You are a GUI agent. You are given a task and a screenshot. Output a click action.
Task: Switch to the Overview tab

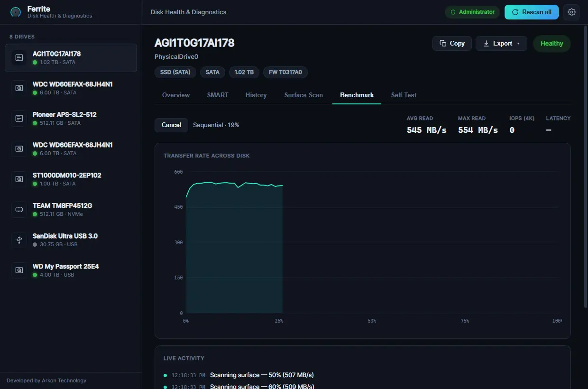pos(176,95)
